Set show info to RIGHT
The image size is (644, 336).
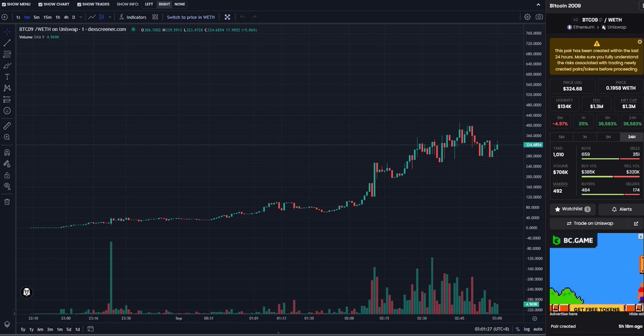[x=164, y=4]
